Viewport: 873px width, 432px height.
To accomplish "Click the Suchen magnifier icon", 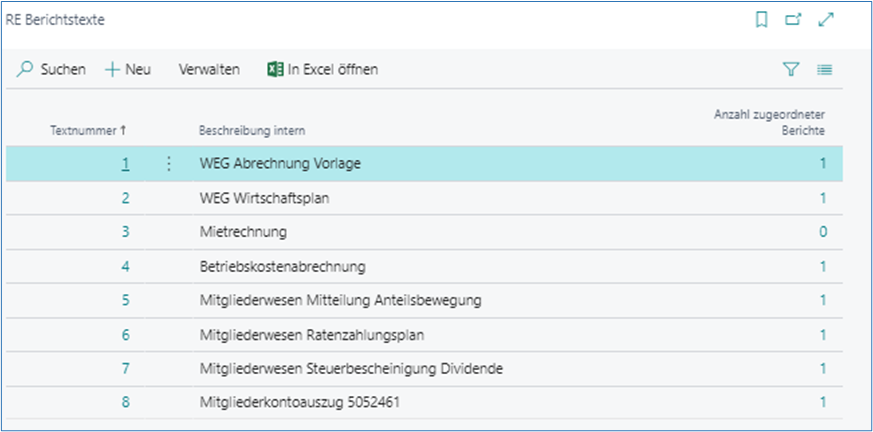I will 26,70.
